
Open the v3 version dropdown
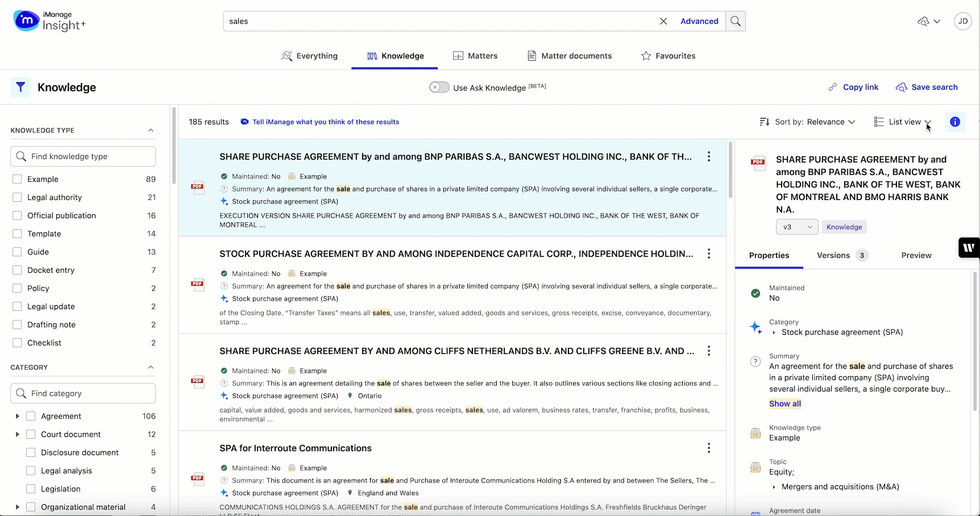pos(796,227)
